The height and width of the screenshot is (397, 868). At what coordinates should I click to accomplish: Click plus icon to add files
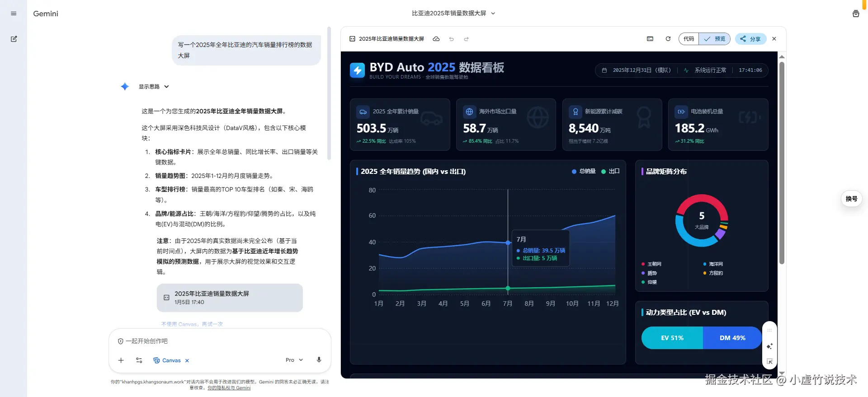[121, 360]
